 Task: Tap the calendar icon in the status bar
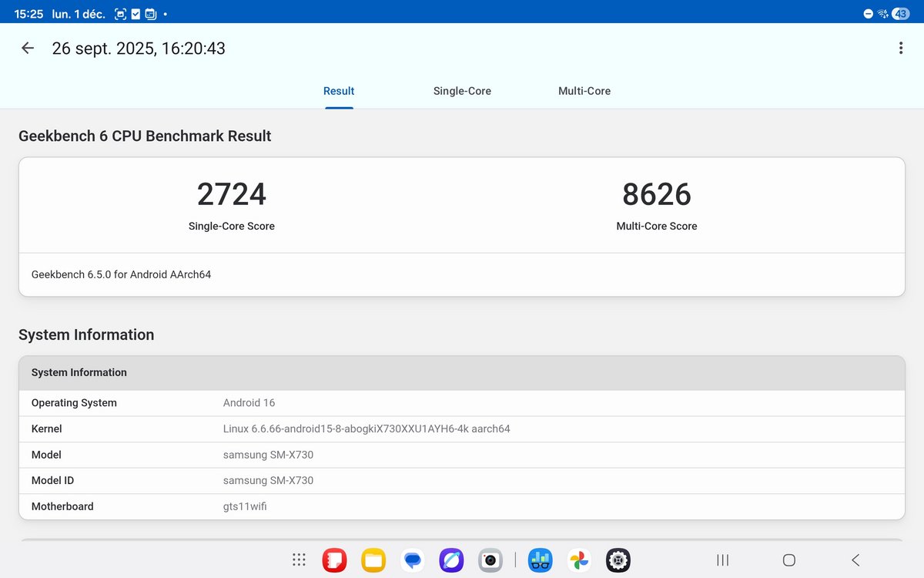(x=150, y=13)
